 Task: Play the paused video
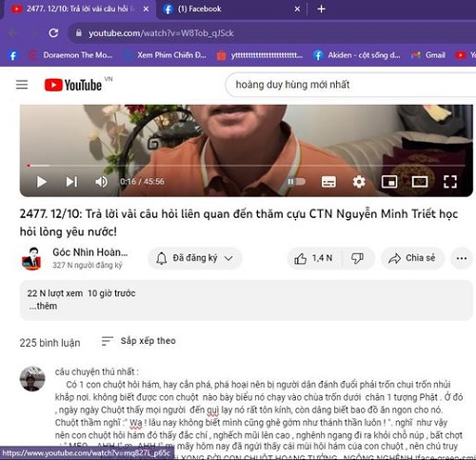[x=42, y=182]
